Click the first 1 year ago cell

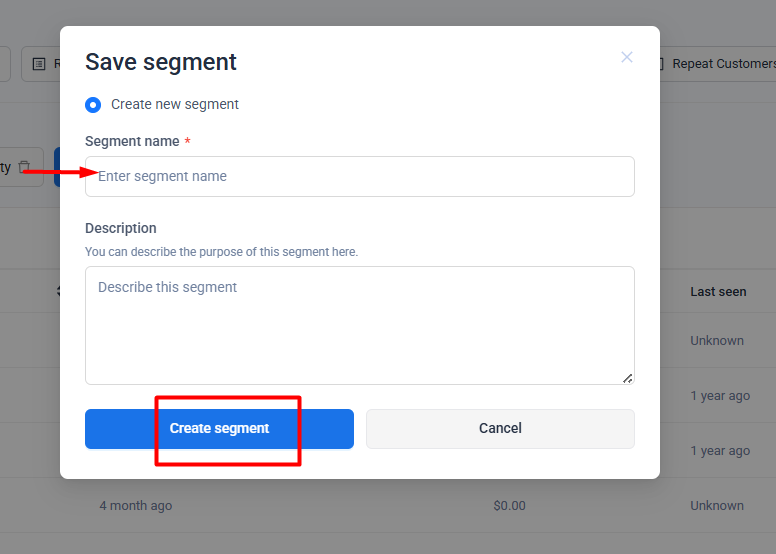pyautogui.click(x=720, y=396)
